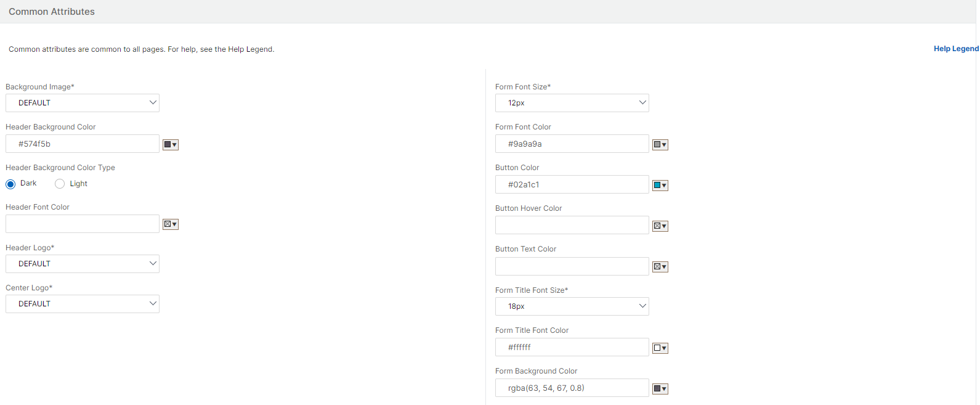The width and height of the screenshot is (980, 405).
Task: Edit the Button Color hex field
Action: pyautogui.click(x=572, y=184)
